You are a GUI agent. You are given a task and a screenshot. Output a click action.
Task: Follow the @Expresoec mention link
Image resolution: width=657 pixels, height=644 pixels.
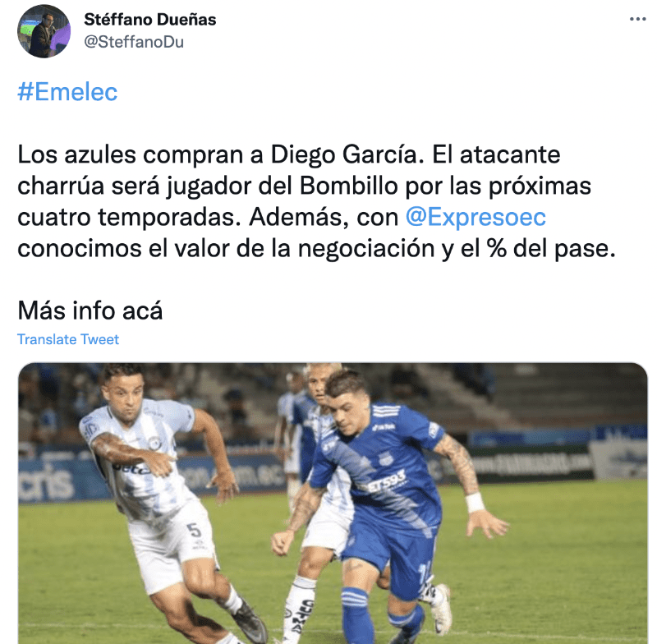(x=476, y=217)
